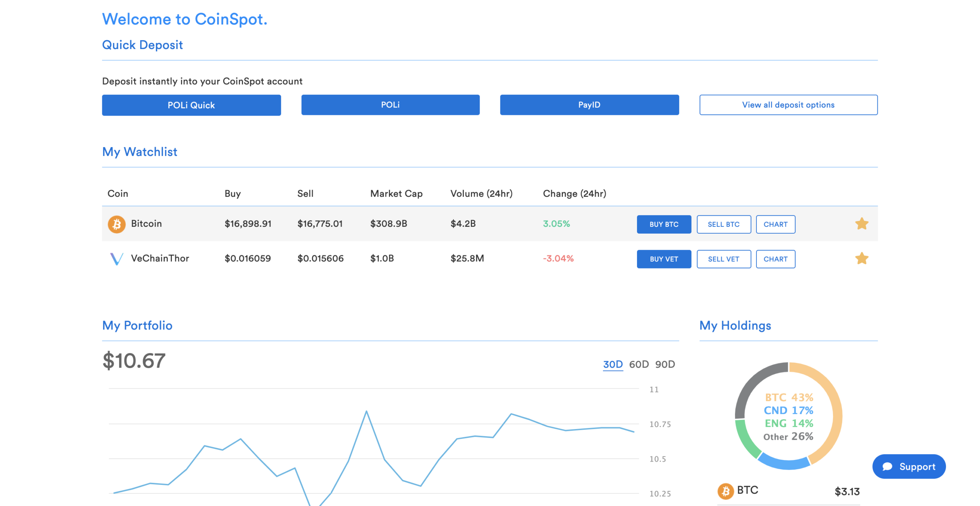Click the Bitcoin name in watchlist
This screenshot has width=980, height=506.
146,224
